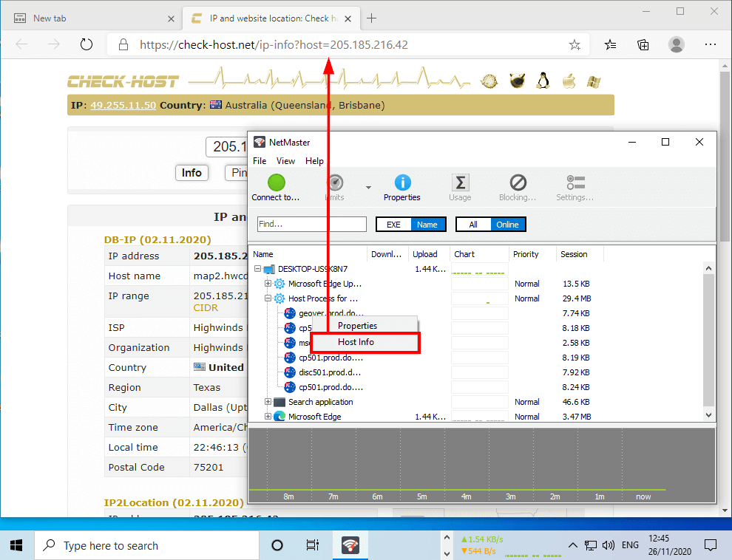Click taskbar search box
Screen dimensions: 732x560
[x=146, y=545]
